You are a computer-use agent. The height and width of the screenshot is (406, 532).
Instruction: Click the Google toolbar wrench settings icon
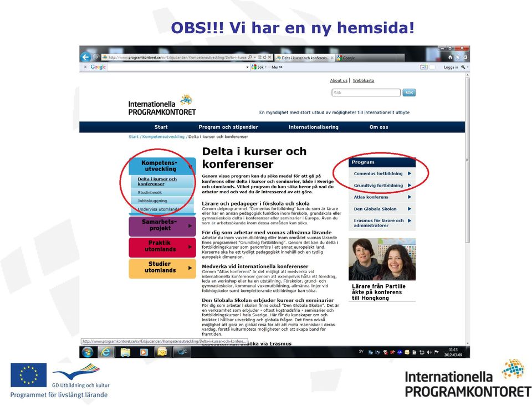point(463,67)
